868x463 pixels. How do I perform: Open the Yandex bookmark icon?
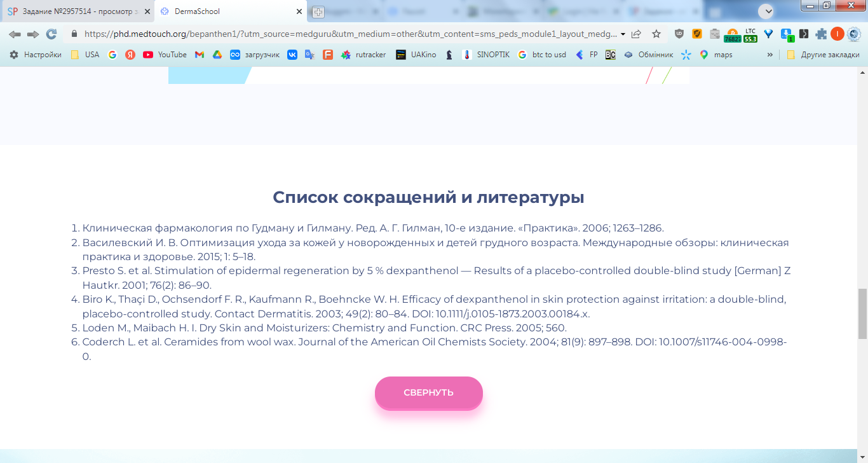(x=130, y=55)
